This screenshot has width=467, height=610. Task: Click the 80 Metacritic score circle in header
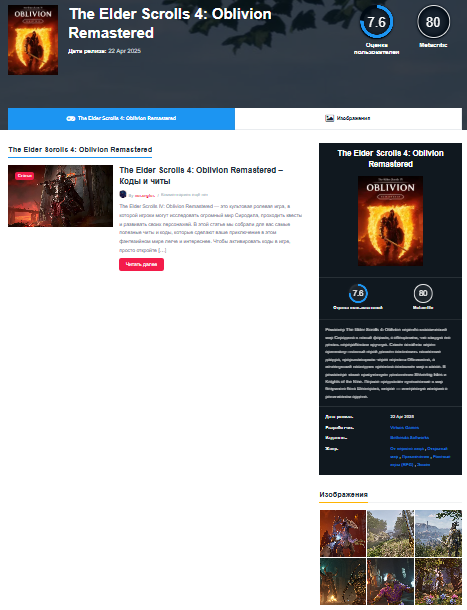(433, 22)
